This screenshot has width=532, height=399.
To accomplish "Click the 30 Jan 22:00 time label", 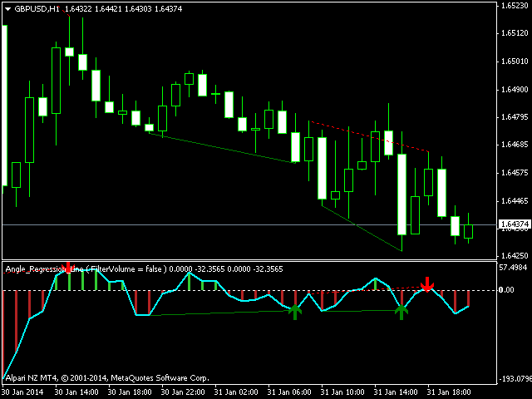I will coord(183,392).
